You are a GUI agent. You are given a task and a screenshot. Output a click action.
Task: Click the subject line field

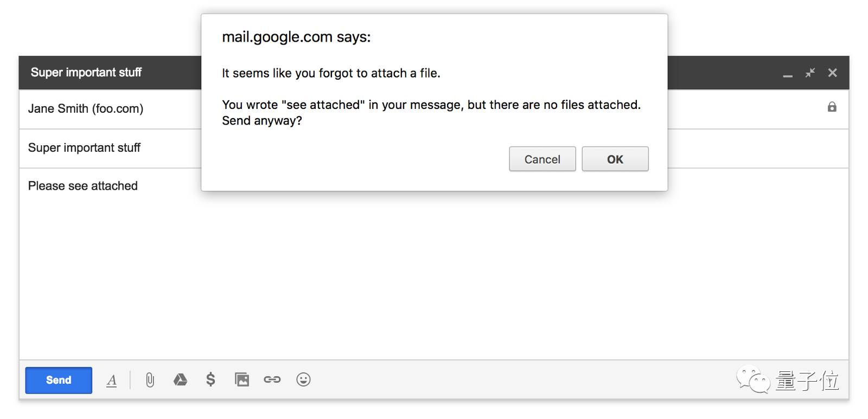(85, 148)
